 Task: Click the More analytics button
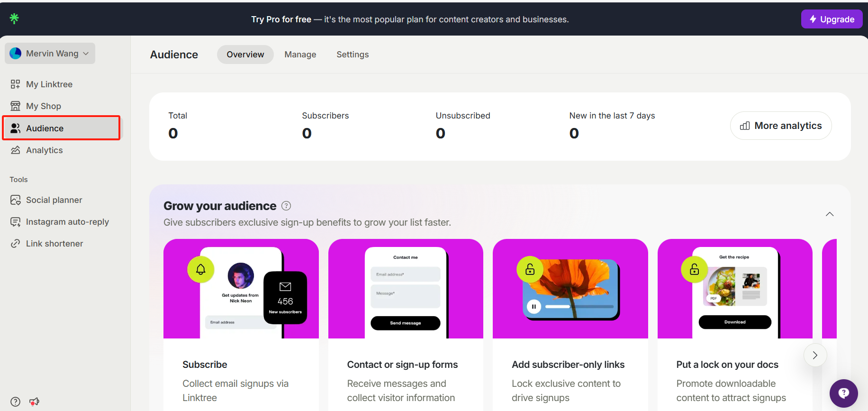click(781, 126)
